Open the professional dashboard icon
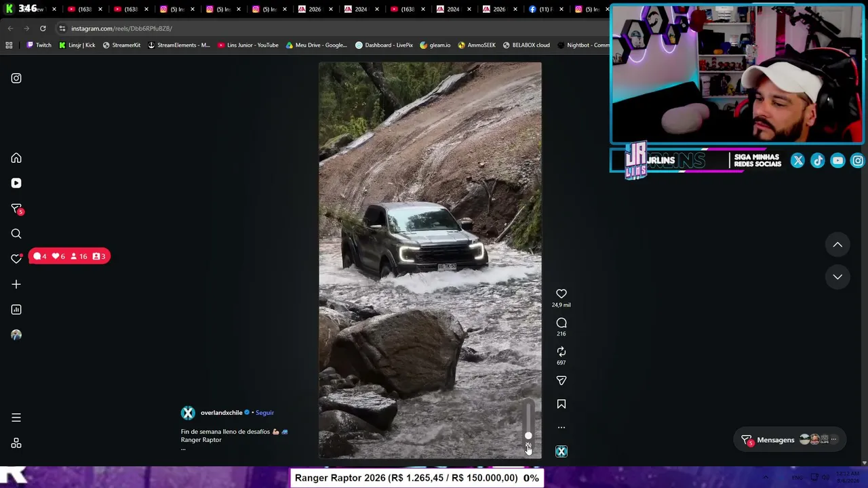The image size is (868, 488). (x=16, y=310)
